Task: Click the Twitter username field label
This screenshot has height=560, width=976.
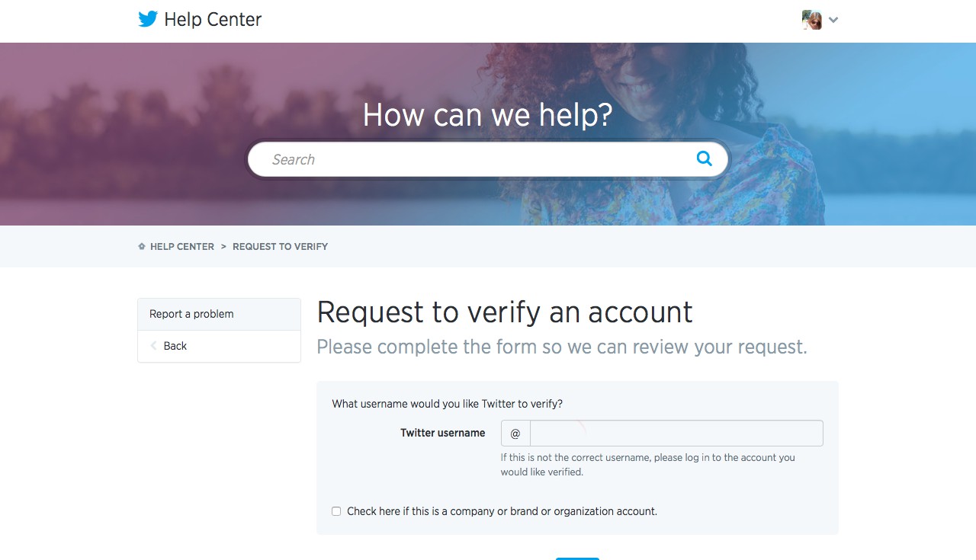Action: pyautogui.click(x=442, y=433)
